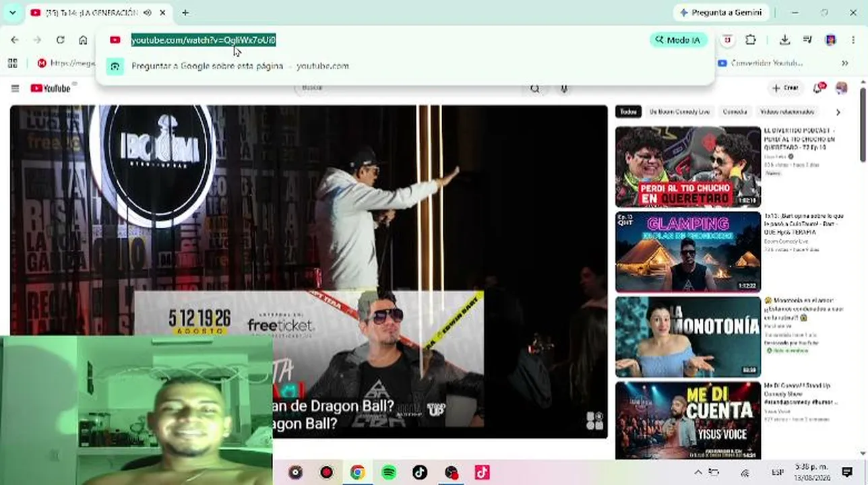This screenshot has width=868, height=485.
Task: Switch to Google Chrome in the taskbar
Action: click(x=357, y=472)
